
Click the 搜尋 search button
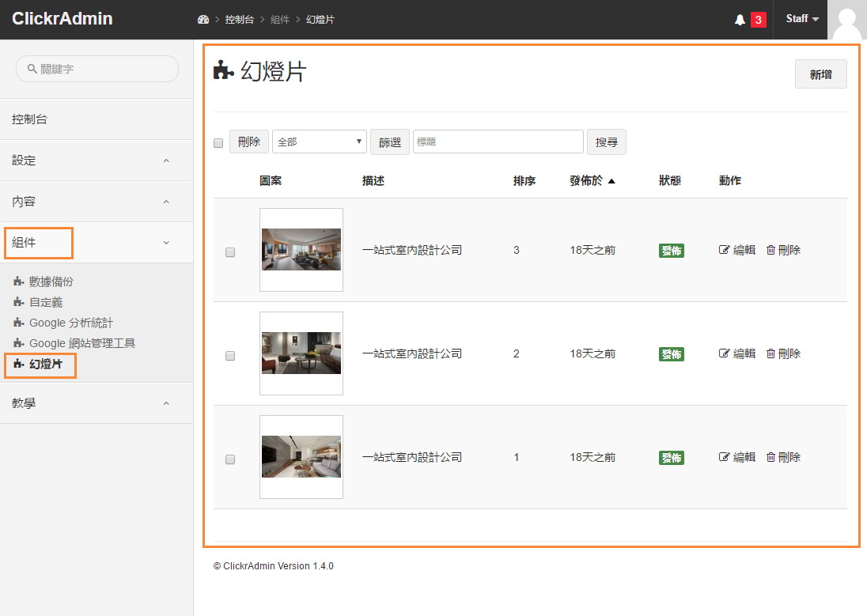[x=606, y=142]
